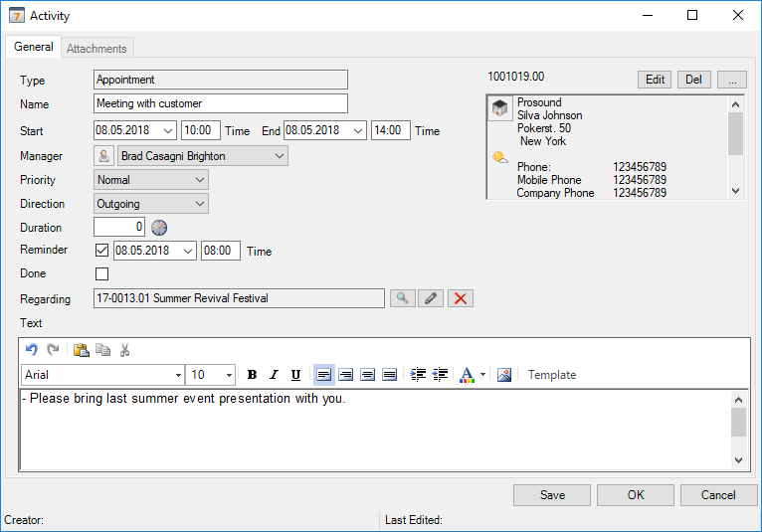Click the paste clipboard icon

point(82,350)
